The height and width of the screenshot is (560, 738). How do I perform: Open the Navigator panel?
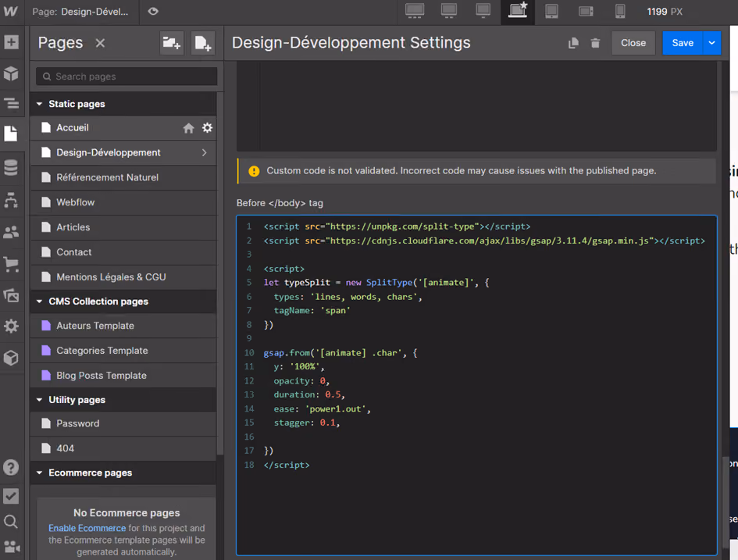(11, 103)
